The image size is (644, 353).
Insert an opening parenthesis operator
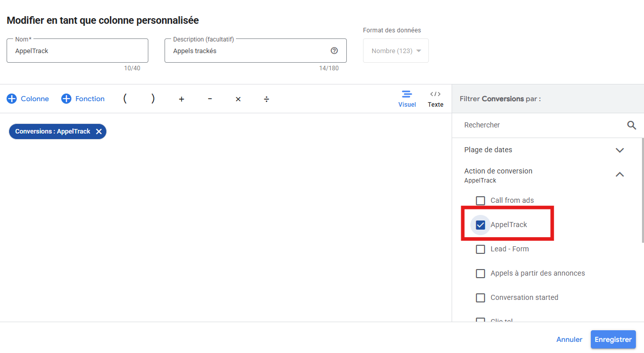point(125,99)
